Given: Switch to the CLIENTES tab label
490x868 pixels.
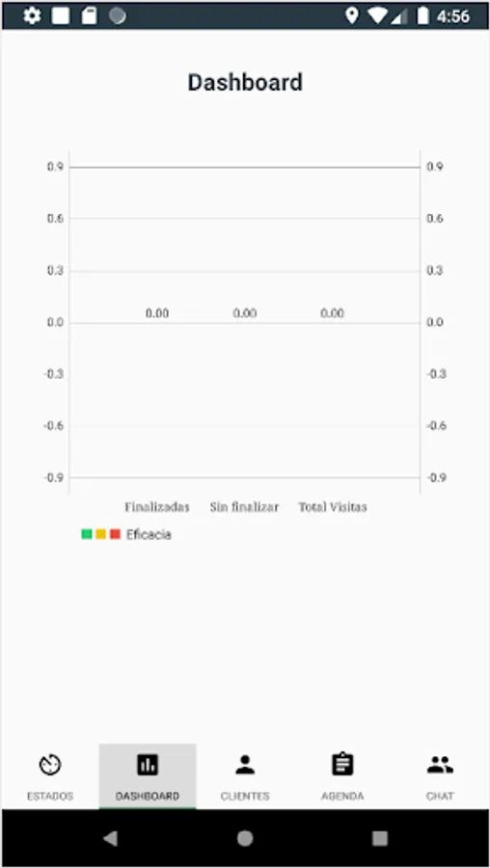Looking at the screenshot, I should (x=245, y=796).
